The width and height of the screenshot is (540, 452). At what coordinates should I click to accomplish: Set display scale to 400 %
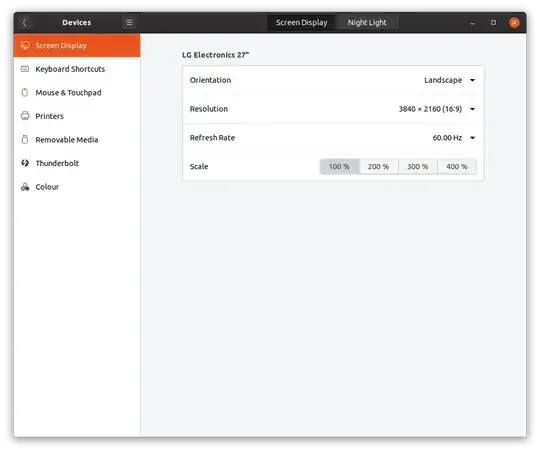[457, 167]
